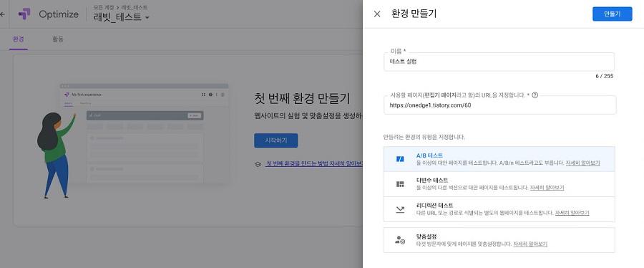Open 자세히 알아보기 link for 맞춤설정

pos(530,244)
